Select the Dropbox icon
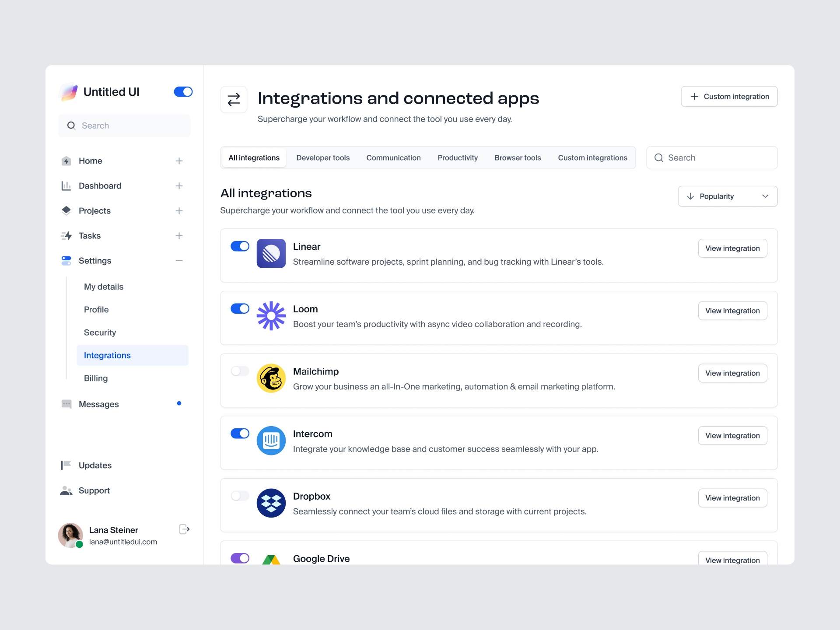Image resolution: width=840 pixels, height=630 pixels. (x=271, y=503)
